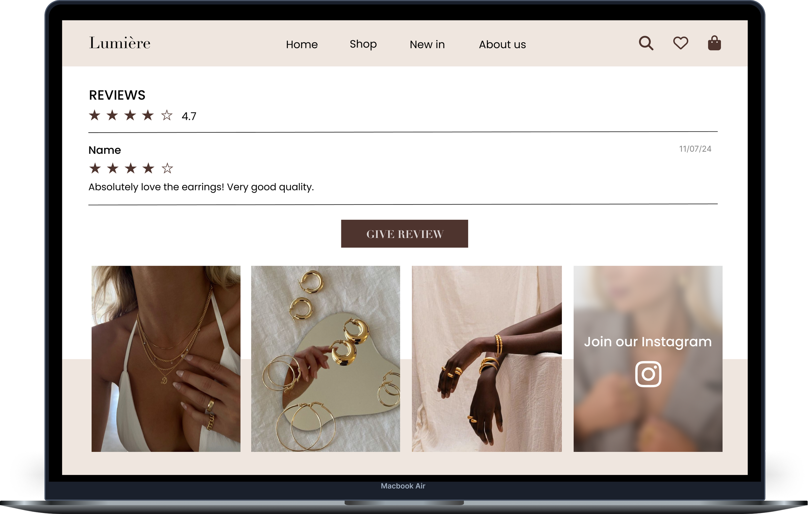Select the New in menu item

pyautogui.click(x=427, y=45)
